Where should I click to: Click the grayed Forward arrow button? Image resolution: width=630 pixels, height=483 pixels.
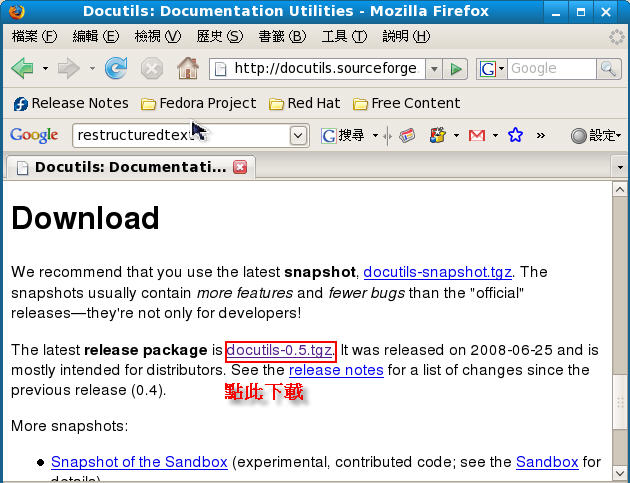(x=69, y=68)
